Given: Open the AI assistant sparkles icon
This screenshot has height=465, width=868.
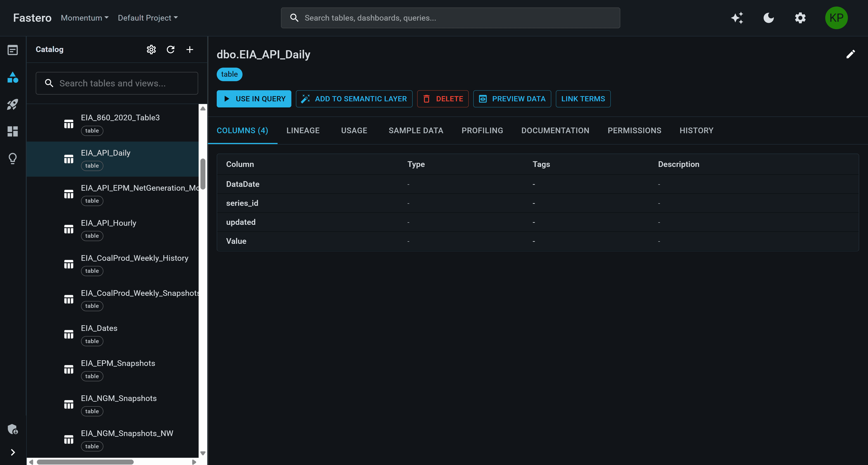Looking at the screenshot, I should point(737,18).
